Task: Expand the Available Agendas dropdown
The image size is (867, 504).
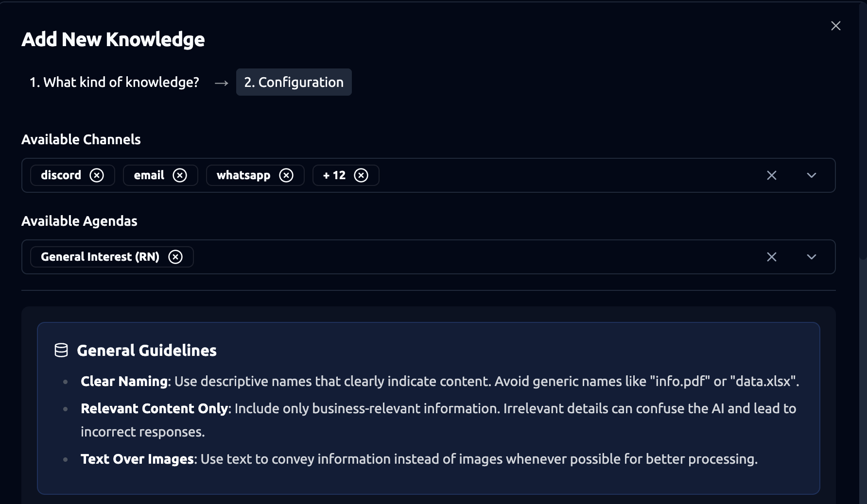Action: point(811,257)
